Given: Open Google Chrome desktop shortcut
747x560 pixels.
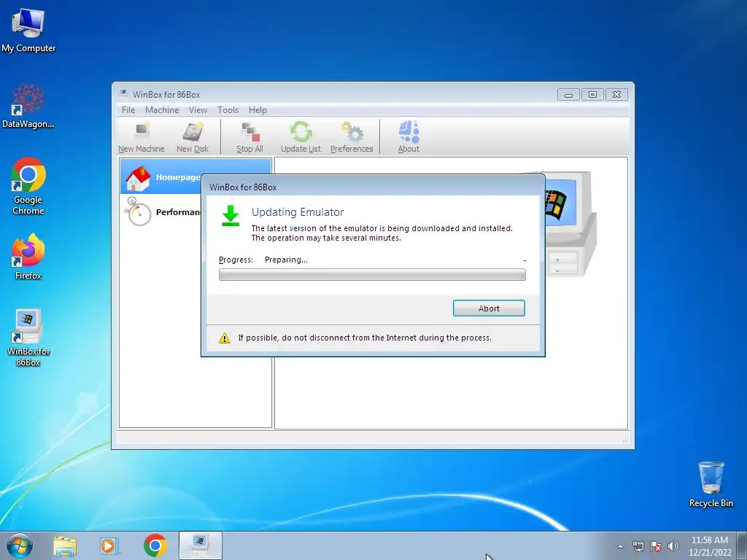Looking at the screenshot, I should point(28,186).
